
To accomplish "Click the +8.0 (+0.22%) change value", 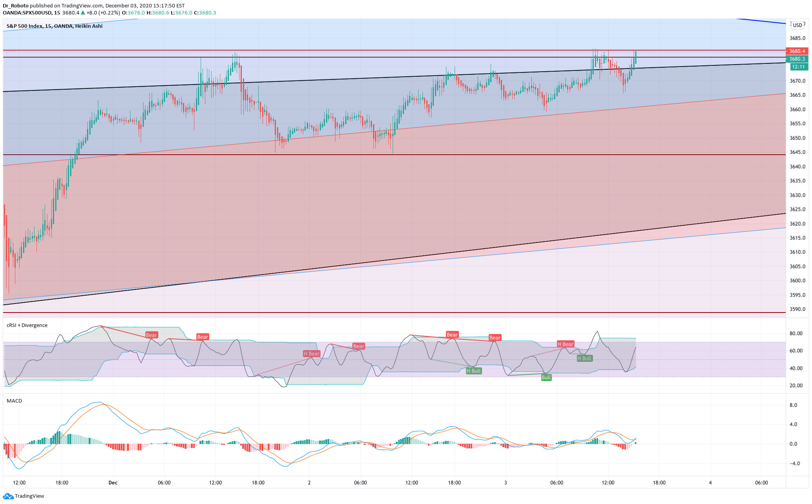I will [103, 13].
